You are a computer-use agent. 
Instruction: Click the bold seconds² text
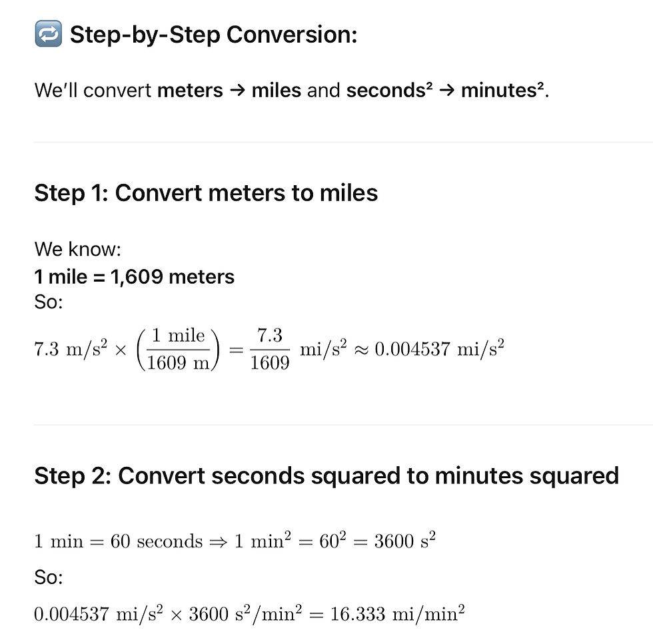click(x=389, y=90)
